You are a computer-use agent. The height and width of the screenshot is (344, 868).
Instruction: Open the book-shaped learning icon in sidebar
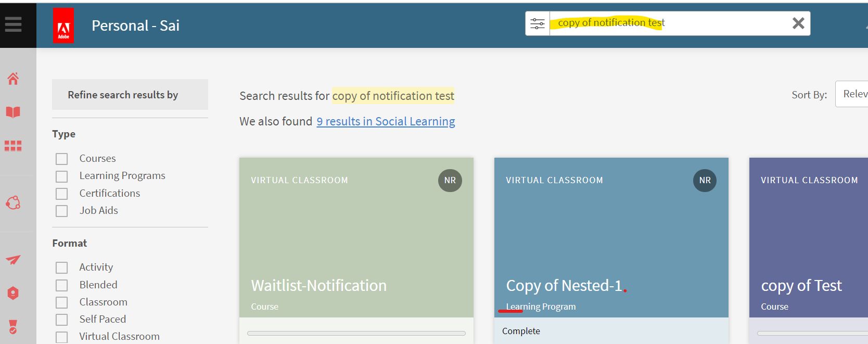pyautogui.click(x=13, y=112)
